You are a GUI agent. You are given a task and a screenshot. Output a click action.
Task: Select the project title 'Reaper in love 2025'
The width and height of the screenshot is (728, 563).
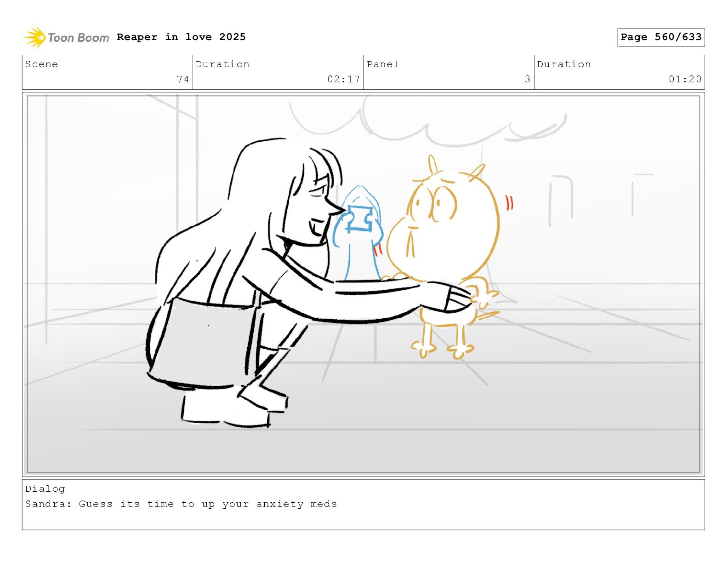pyautogui.click(x=181, y=37)
